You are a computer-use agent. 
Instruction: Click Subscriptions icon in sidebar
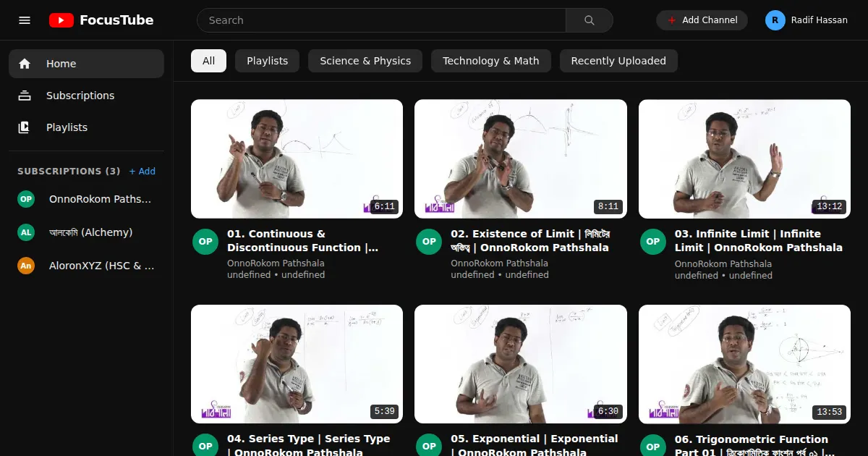25,96
